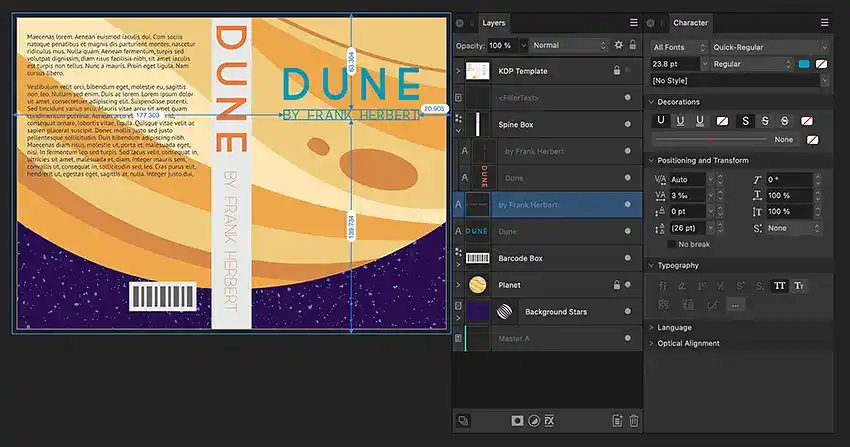This screenshot has height=447, width=850.
Task: Open the Layers panel hamburger menu
Action: tap(633, 22)
